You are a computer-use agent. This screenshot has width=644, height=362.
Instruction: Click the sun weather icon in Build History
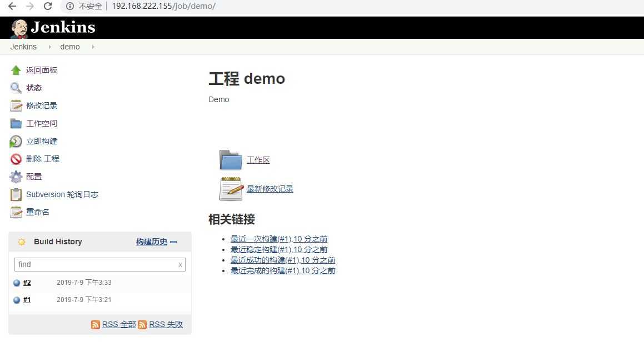point(21,242)
